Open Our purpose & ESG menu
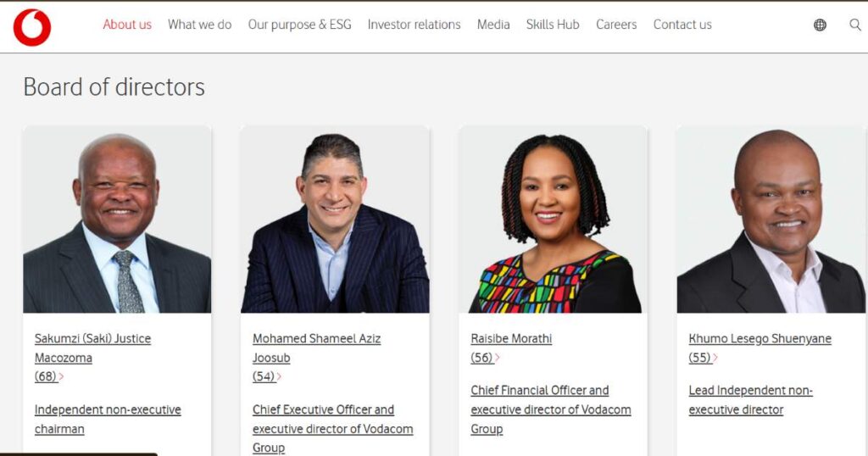Viewport: 868px width, 456px height. click(x=299, y=25)
